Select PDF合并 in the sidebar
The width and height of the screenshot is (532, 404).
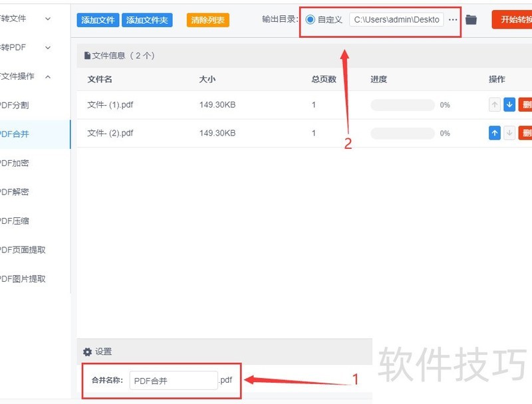(34, 134)
